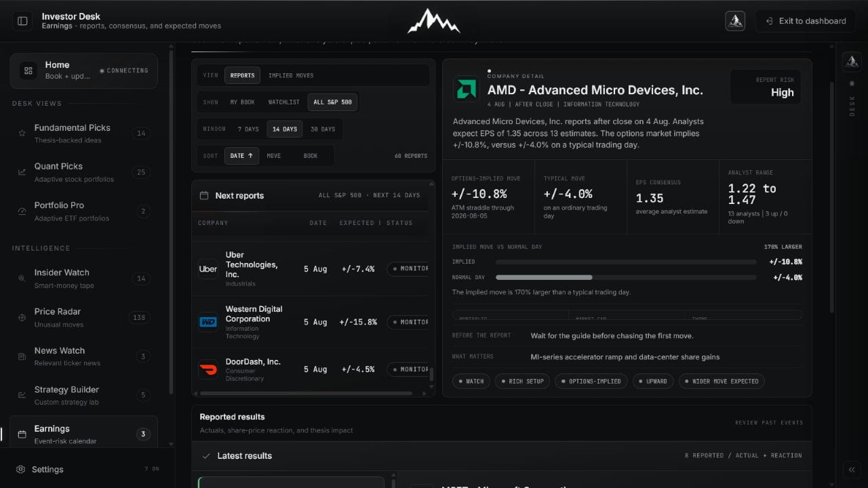Sort reports by Date
The height and width of the screenshot is (488, 868).
coord(241,156)
